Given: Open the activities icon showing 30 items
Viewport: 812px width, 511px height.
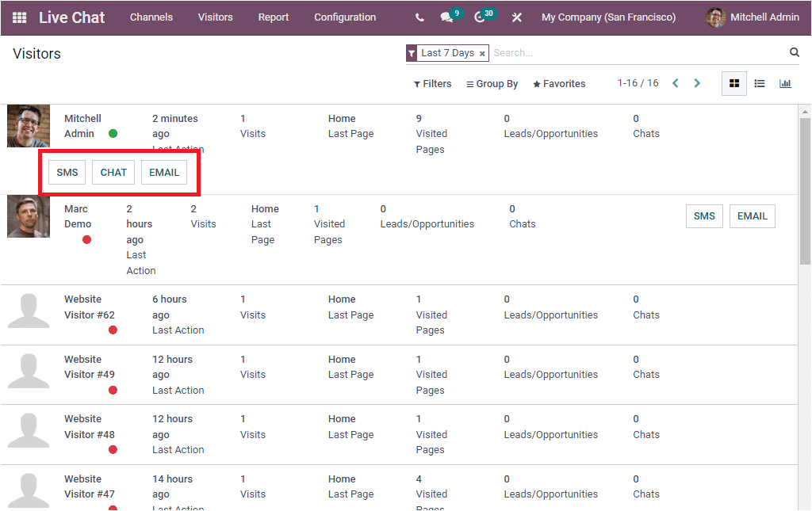Looking at the screenshot, I should tap(482, 17).
